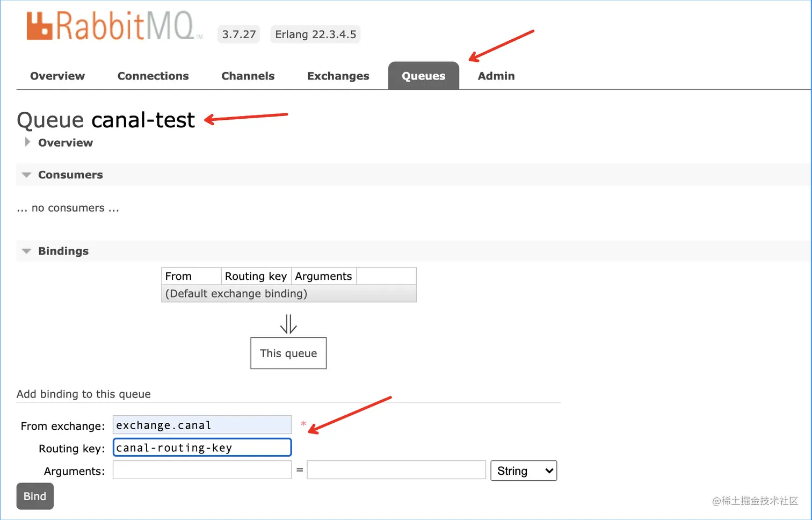Click the RabbitMQ logo
This screenshot has width=812, height=520.
114,26
